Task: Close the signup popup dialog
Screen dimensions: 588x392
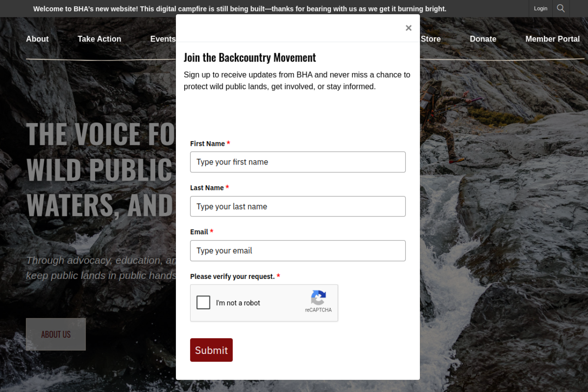Action: [x=408, y=28]
